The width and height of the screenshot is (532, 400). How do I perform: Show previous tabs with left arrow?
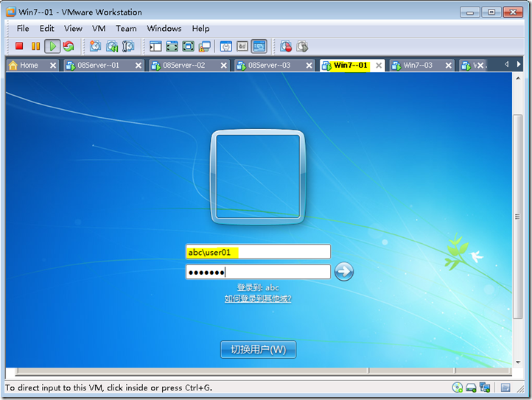tap(506, 64)
